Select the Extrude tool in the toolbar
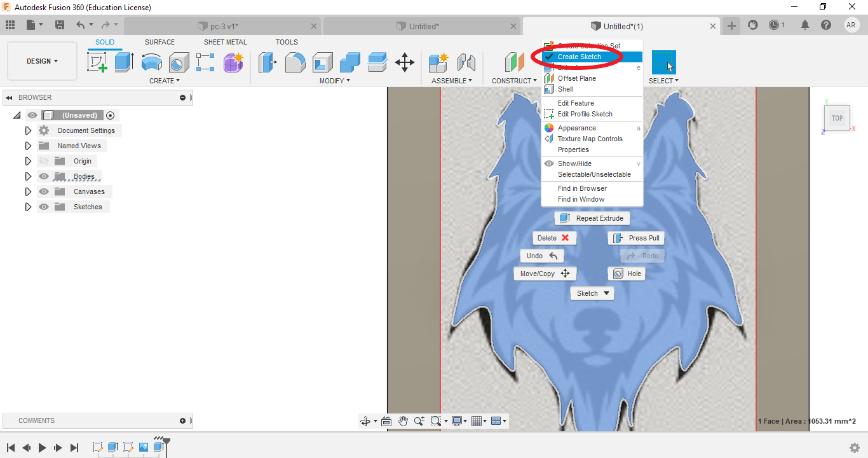The width and height of the screenshot is (868, 458). [124, 62]
